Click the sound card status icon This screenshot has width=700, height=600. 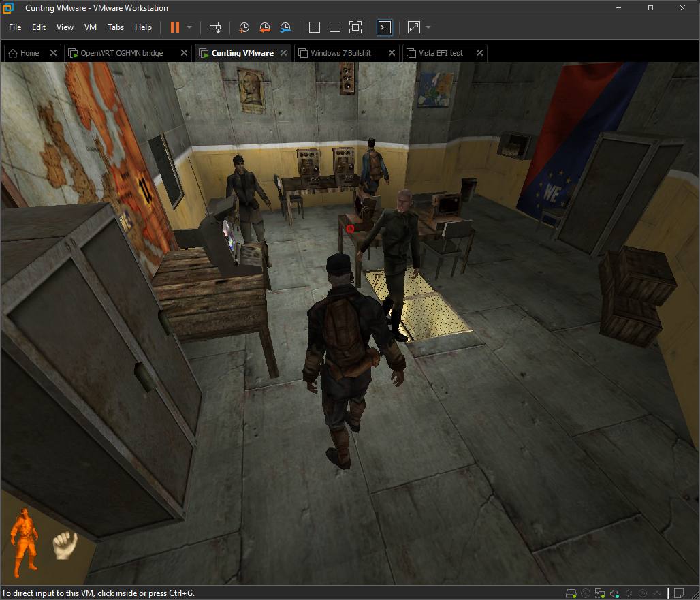(x=614, y=593)
